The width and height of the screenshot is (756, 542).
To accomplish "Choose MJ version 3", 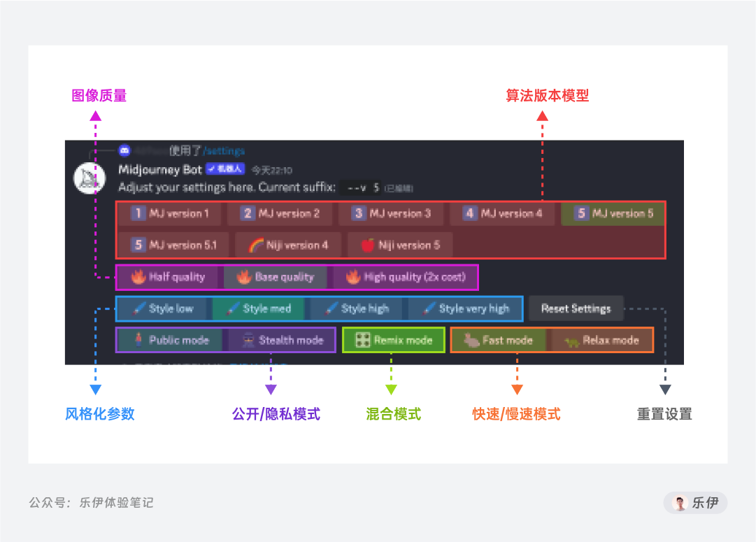I will [x=391, y=213].
